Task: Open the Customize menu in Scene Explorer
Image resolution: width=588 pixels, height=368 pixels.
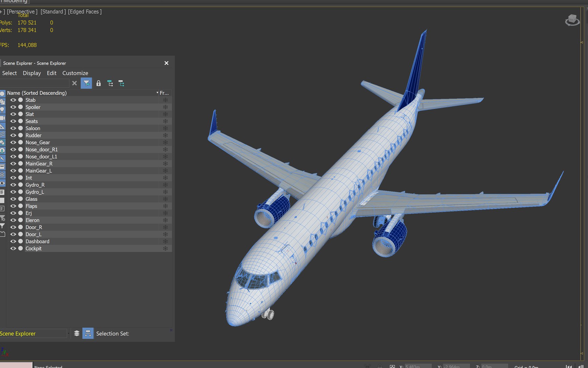Action: coord(75,73)
